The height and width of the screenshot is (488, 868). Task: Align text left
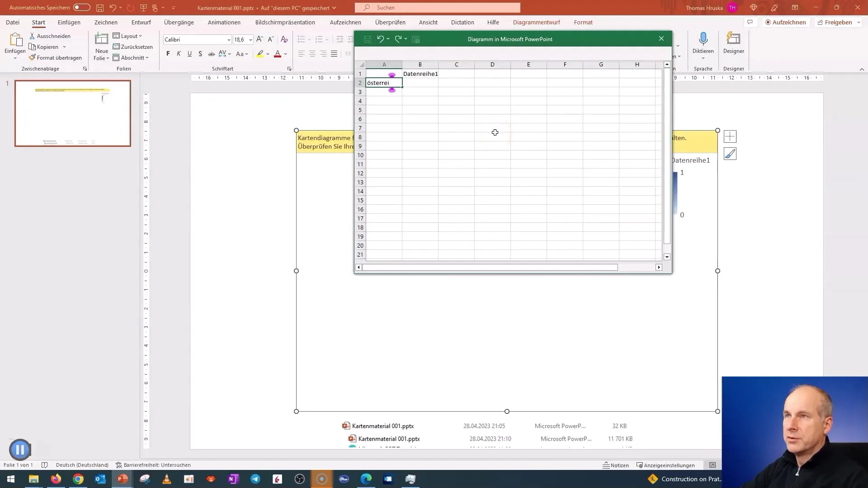coord(302,54)
